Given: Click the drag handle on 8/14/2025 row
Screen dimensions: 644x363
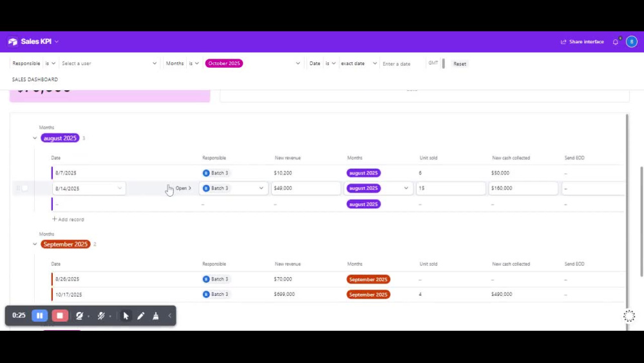Looking at the screenshot, I should [x=17, y=188].
